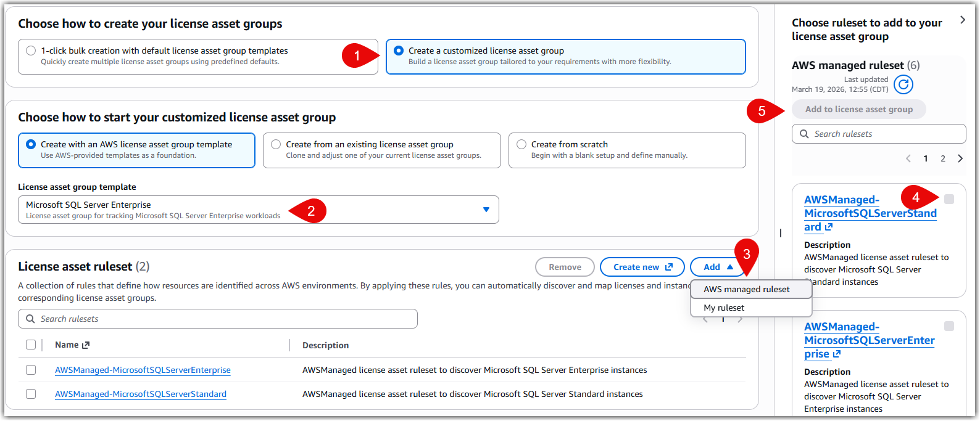Open the License asset group template dropdown

[259, 210]
